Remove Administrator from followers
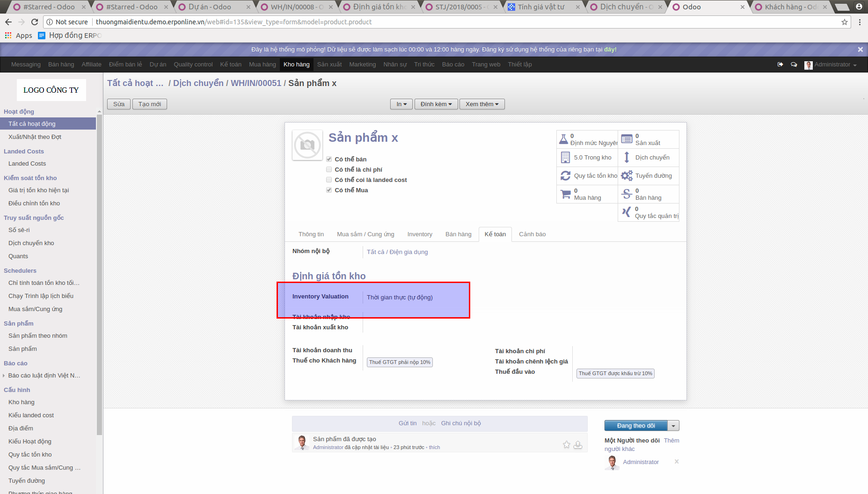Viewport: 868px width, 494px height. 677,462
